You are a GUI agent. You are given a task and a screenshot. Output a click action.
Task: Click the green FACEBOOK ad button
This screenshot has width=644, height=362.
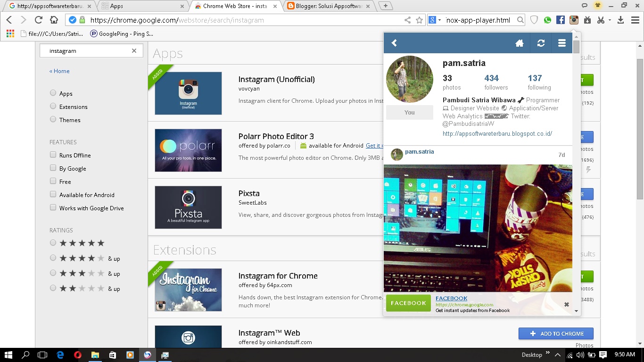pyautogui.click(x=408, y=303)
